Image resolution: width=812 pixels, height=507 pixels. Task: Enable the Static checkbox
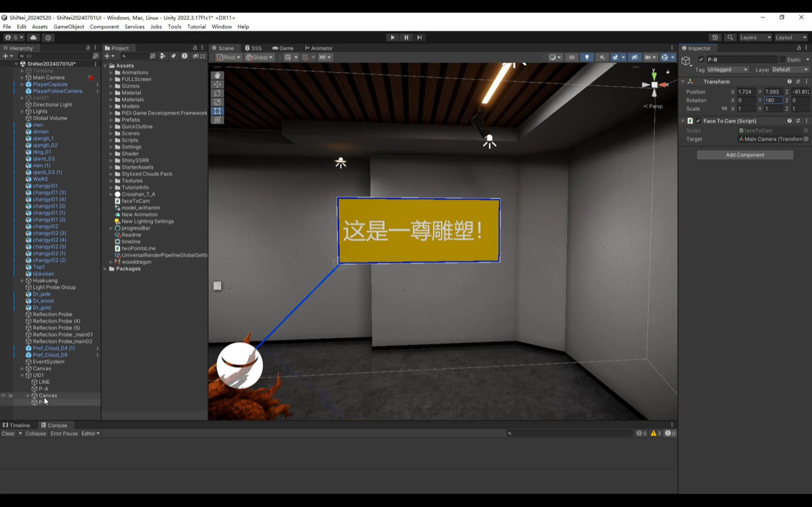[x=782, y=60]
